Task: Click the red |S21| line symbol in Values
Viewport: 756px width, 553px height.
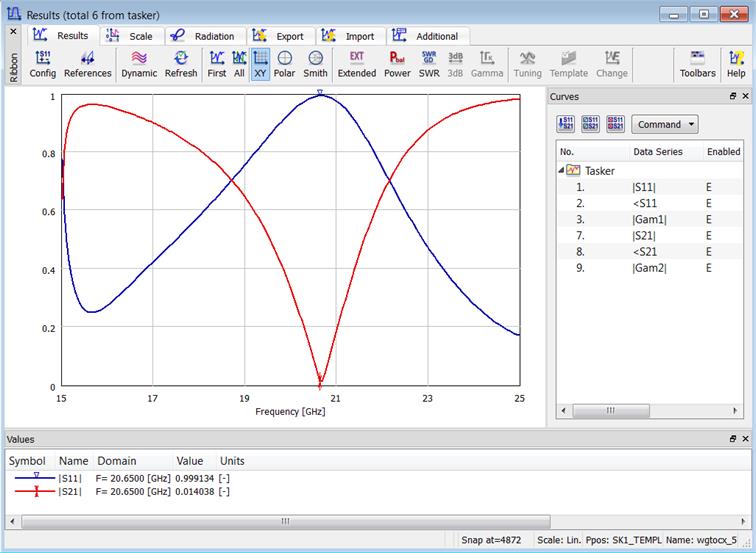Action: click(35, 491)
